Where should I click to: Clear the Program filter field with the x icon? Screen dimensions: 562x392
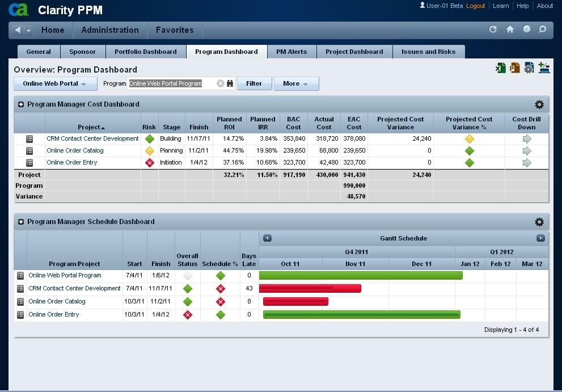click(220, 83)
